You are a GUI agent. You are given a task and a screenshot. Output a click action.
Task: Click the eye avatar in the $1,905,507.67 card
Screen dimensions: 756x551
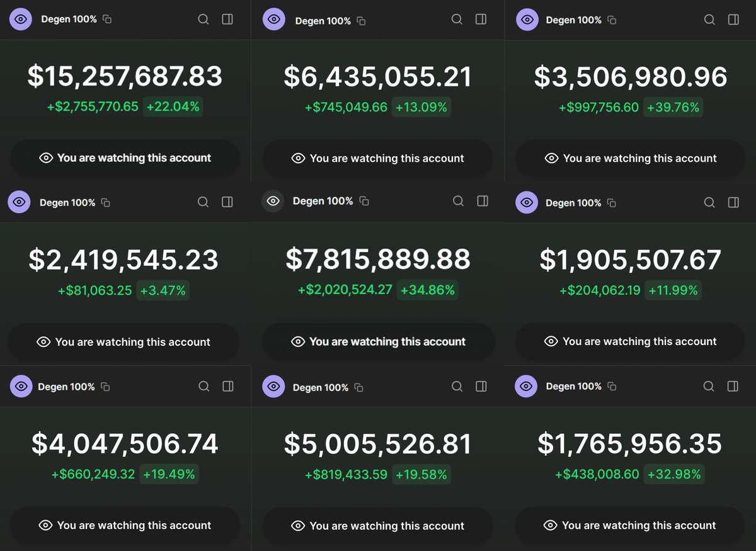point(527,202)
